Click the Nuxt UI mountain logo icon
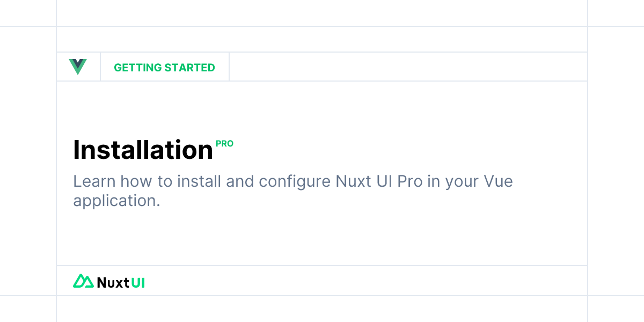Screen dimensions: 644x322 pyautogui.click(x=83, y=281)
